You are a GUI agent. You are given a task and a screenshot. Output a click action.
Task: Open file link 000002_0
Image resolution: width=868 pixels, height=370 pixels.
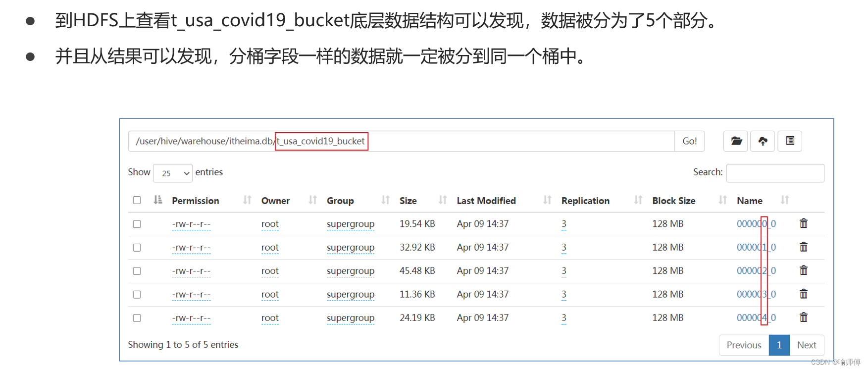pyautogui.click(x=756, y=271)
